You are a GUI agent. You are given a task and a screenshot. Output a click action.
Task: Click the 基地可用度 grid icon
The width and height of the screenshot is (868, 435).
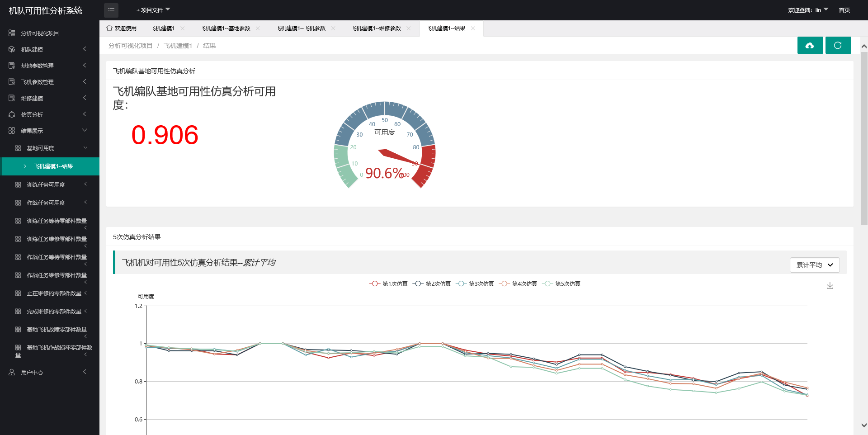click(x=18, y=148)
